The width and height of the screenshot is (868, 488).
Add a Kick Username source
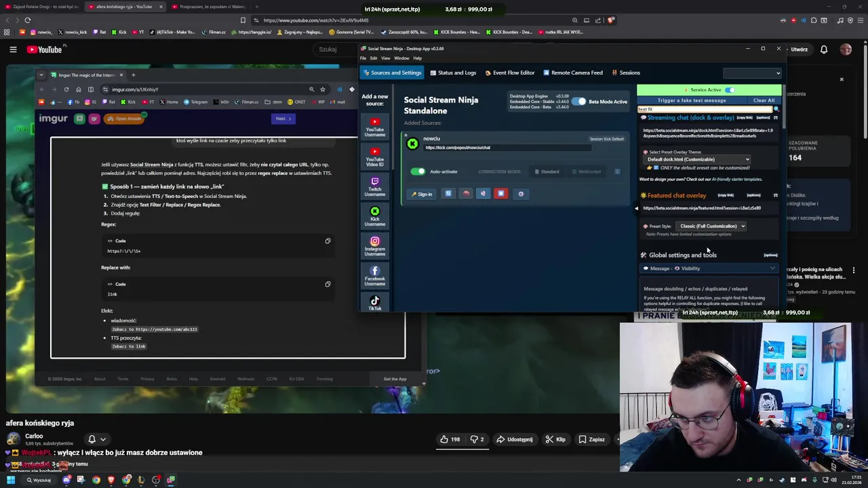click(374, 217)
